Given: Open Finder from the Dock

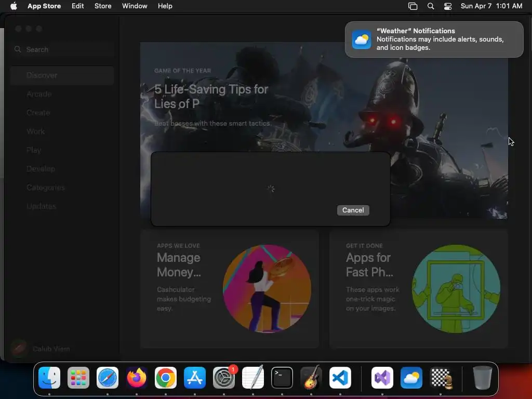Looking at the screenshot, I should tap(49, 378).
